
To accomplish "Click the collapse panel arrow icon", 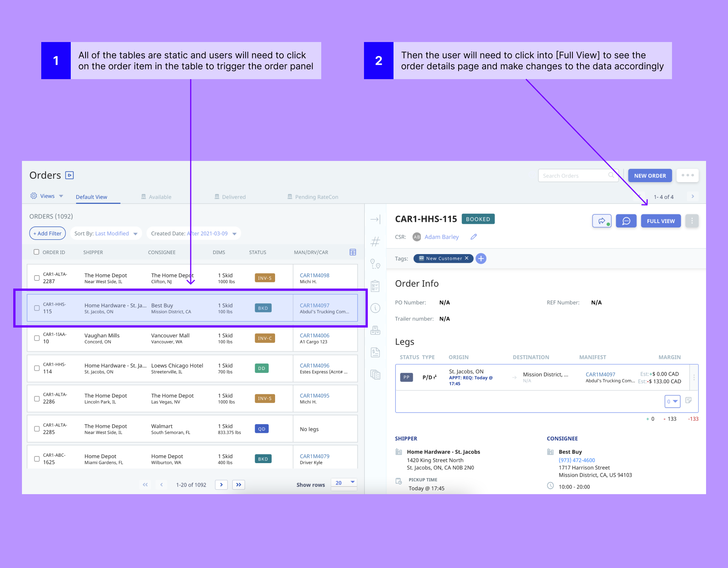I will click(375, 219).
